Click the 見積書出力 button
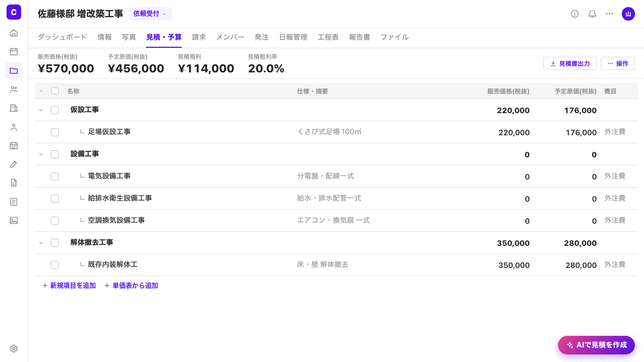The height and width of the screenshot is (362, 644). click(570, 63)
